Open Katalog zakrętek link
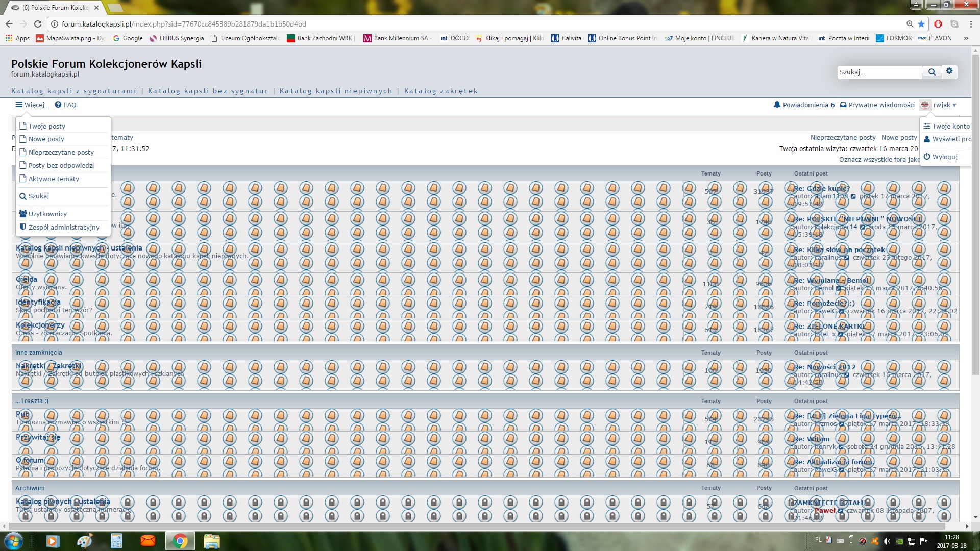This screenshot has height=551, width=980. click(x=440, y=91)
